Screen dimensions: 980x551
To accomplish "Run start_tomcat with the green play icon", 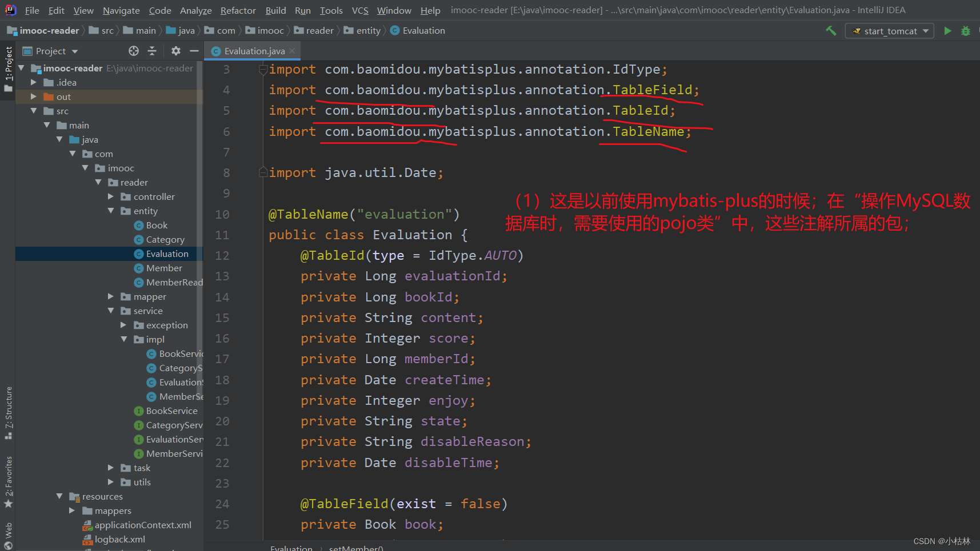I will pos(947,31).
